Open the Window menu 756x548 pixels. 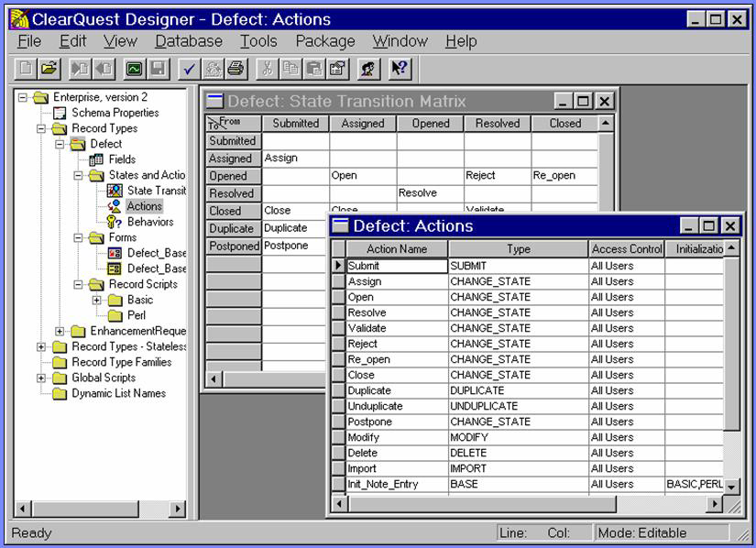tap(400, 41)
